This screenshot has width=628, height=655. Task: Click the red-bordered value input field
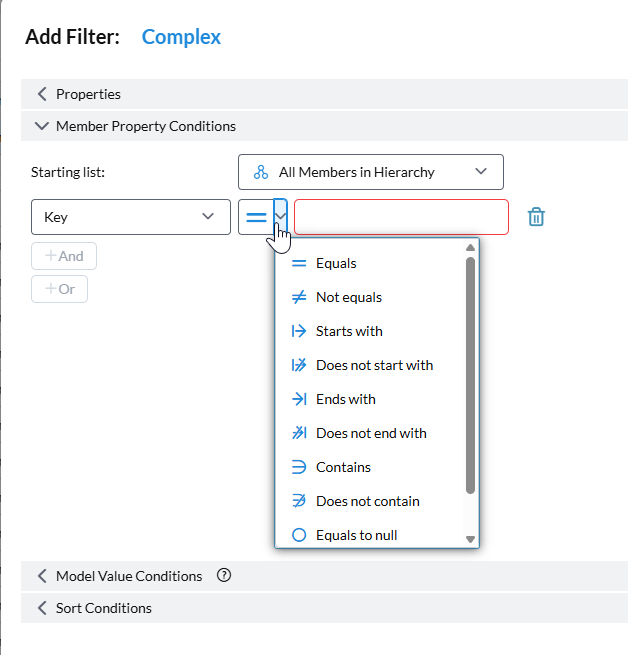[x=401, y=217]
